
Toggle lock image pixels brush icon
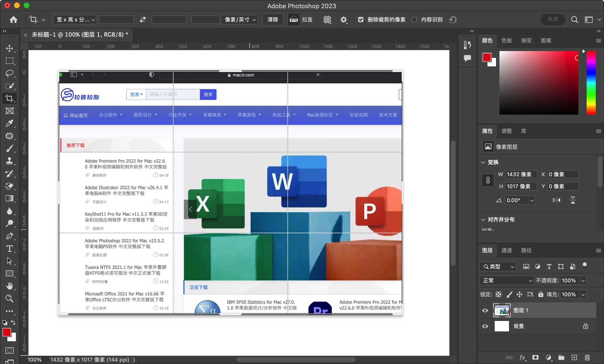tap(509, 294)
